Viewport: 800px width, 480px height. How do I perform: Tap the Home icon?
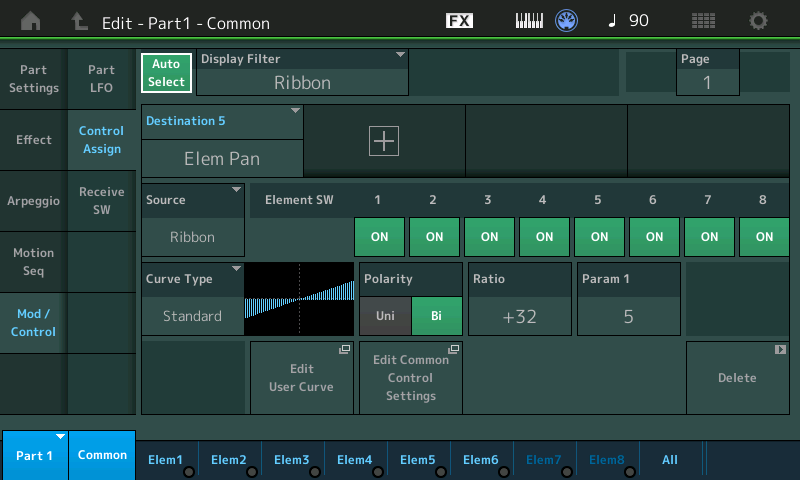tap(31, 21)
